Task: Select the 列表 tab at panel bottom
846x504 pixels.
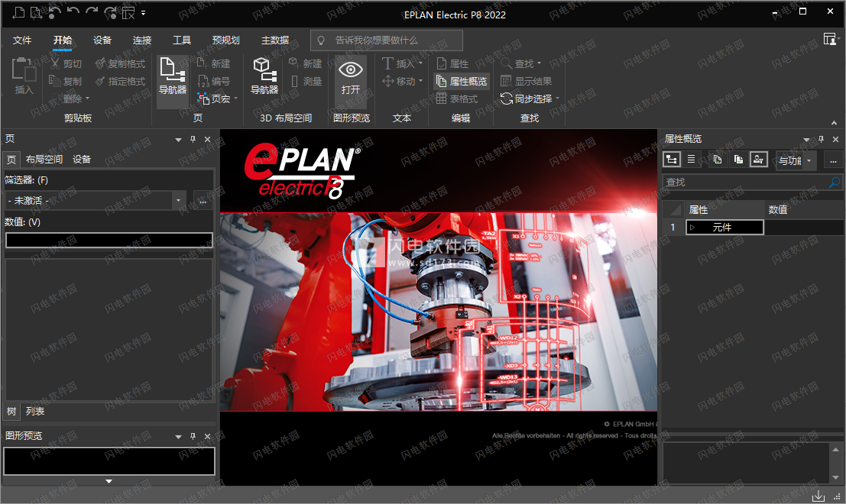Action: 35,412
